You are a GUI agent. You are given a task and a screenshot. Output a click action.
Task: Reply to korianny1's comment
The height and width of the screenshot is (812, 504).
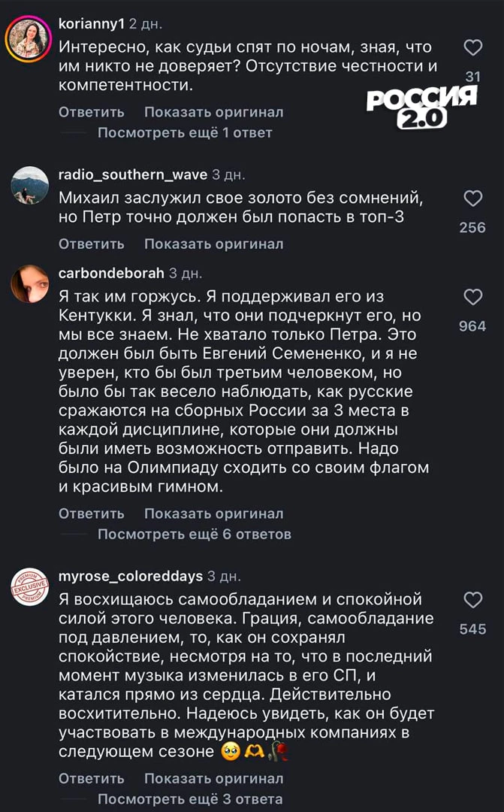pyautogui.click(x=91, y=112)
